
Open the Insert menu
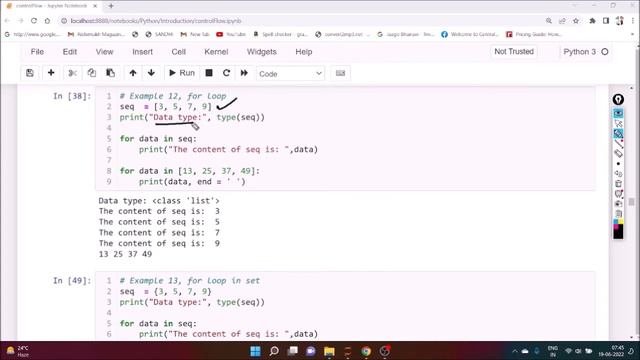[x=142, y=52]
